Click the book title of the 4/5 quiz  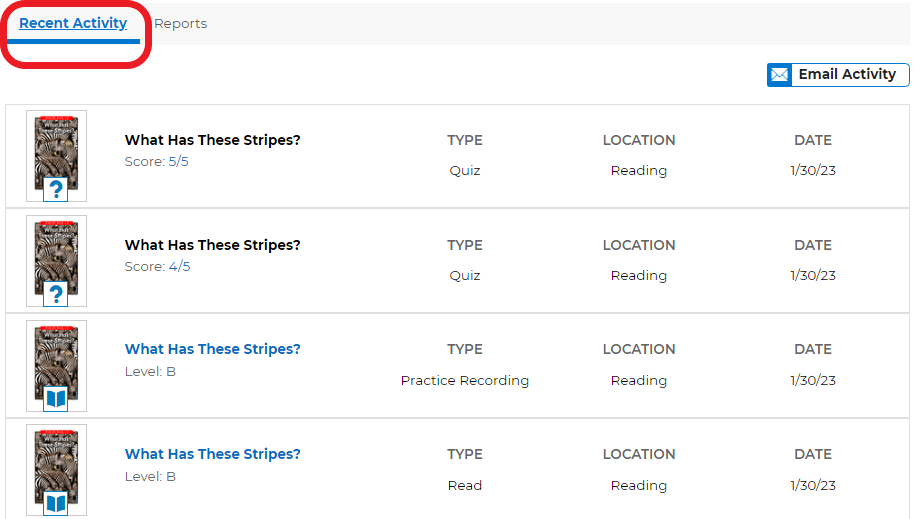(x=212, y=245)
